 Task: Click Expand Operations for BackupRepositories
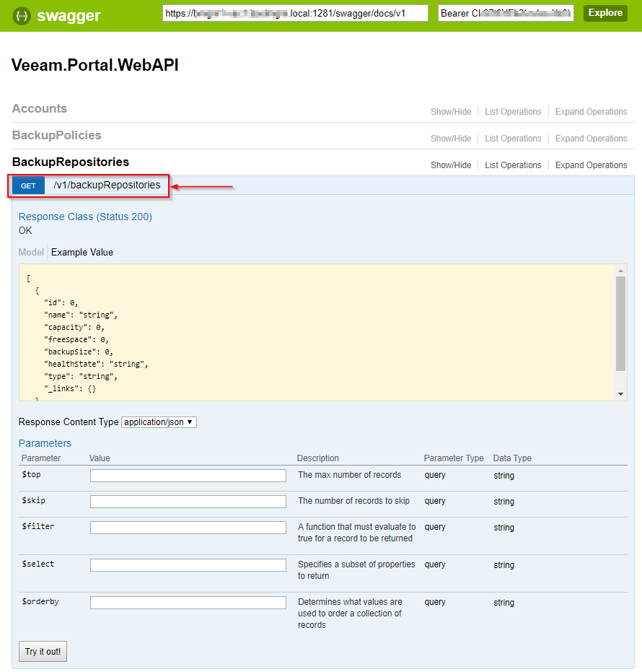click(x=591, y=165)
